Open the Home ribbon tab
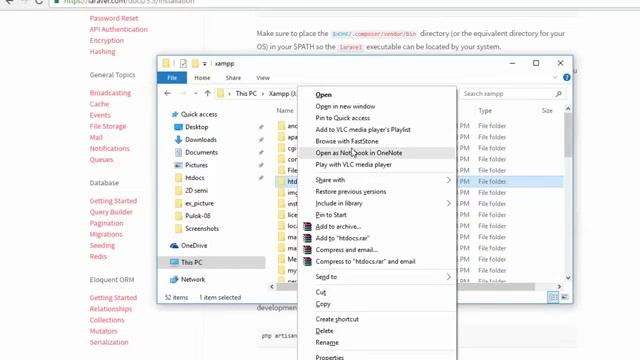The image size is (640, 360). pyautogui.click(x=202, y=78)
